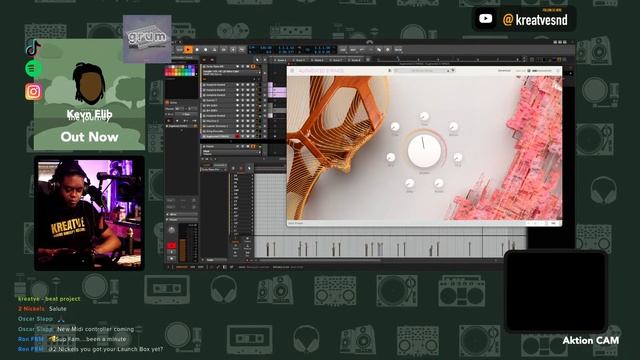Image resolution: width=640 pixels, height=360 pixels.
Task: Click the orange Play button in the transport
Action: (x=188, y=50)
